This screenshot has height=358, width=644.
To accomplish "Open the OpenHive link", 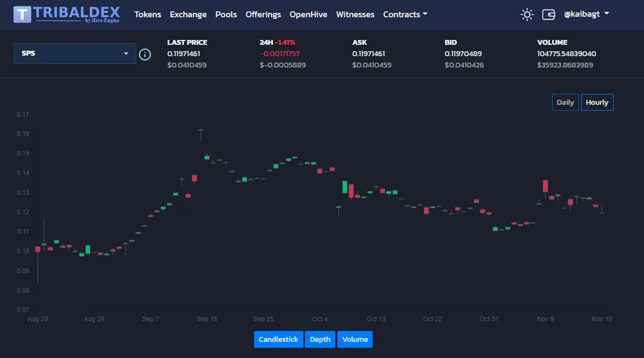I will pyautogui.click(x=308, y=15).
